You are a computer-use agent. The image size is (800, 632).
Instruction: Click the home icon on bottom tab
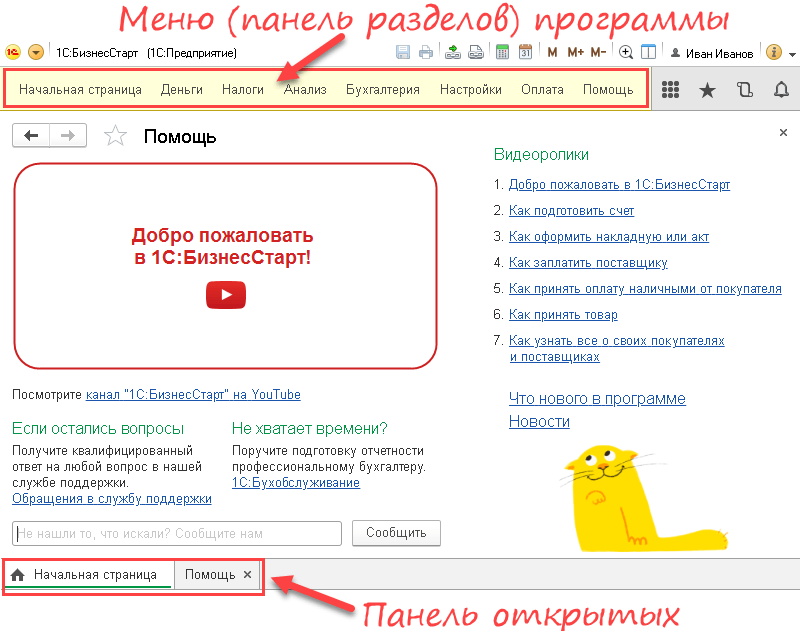point(17,575)
